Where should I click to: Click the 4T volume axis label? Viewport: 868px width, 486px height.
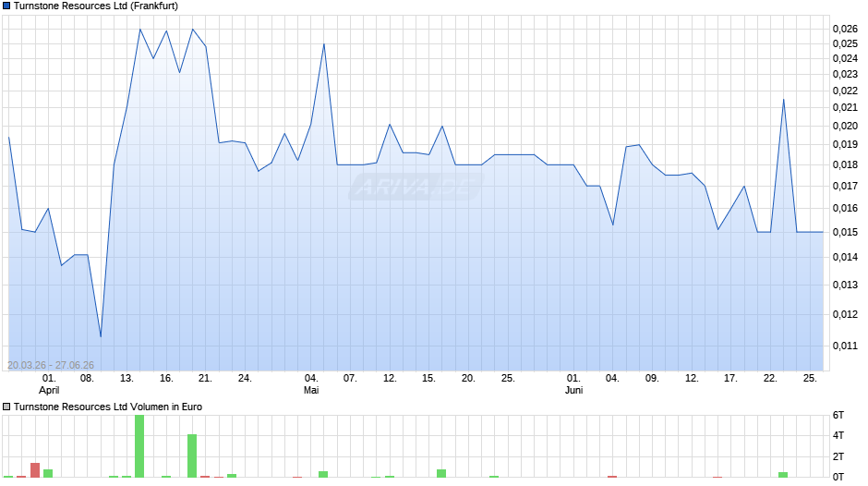[838, 435]
